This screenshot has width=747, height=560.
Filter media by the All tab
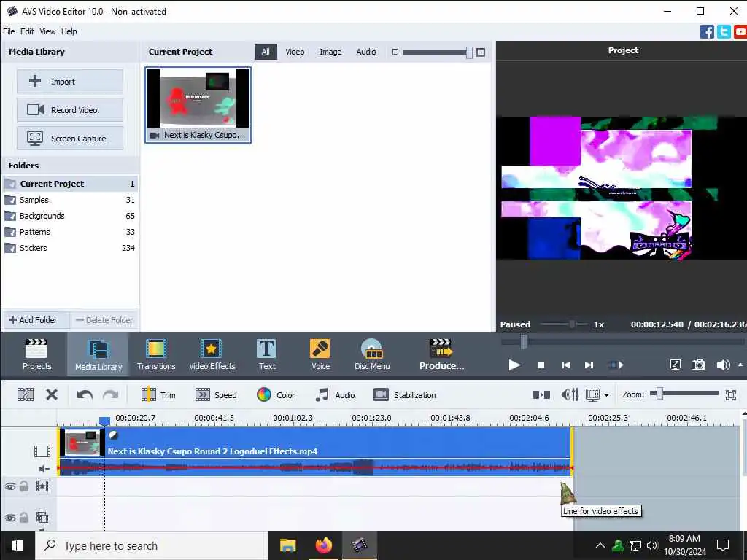pyautogui.click(x=266, y=52)
